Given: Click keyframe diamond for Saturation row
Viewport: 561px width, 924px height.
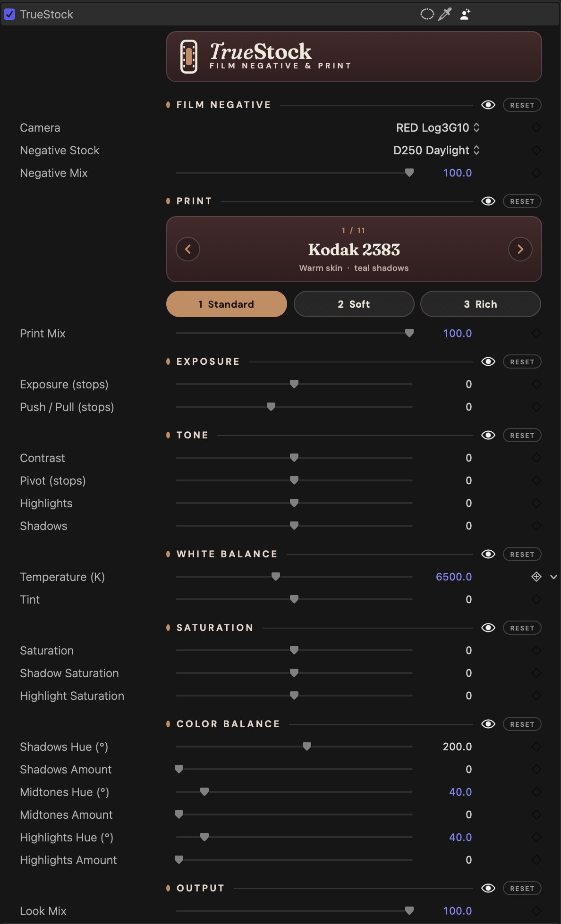Looking at the screenshot, I should [x=536, y=650].
